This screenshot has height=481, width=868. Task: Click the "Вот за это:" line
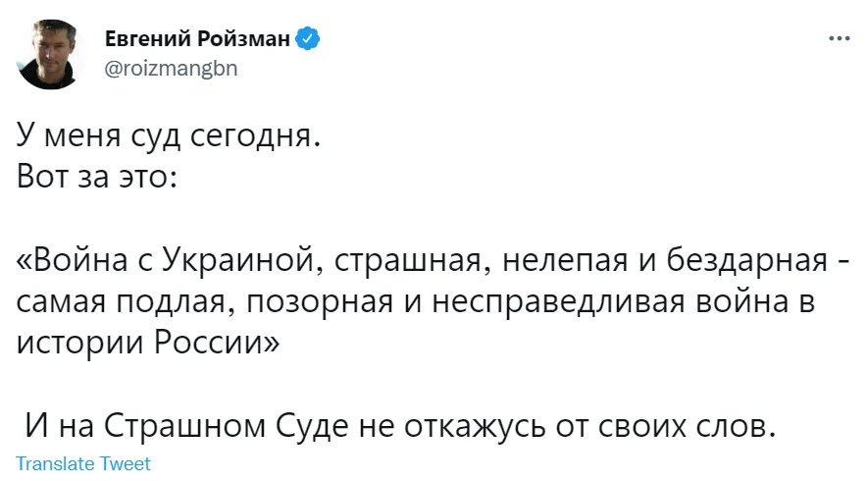96,179
